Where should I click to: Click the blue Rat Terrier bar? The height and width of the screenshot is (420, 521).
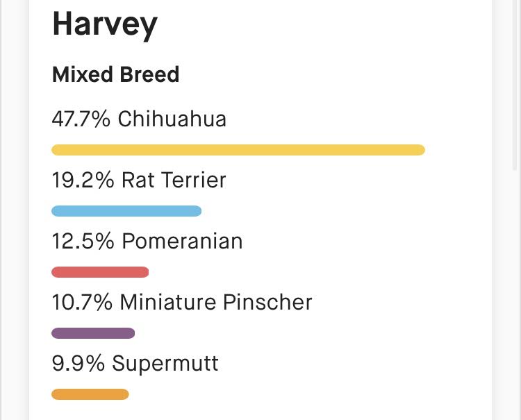126,211
